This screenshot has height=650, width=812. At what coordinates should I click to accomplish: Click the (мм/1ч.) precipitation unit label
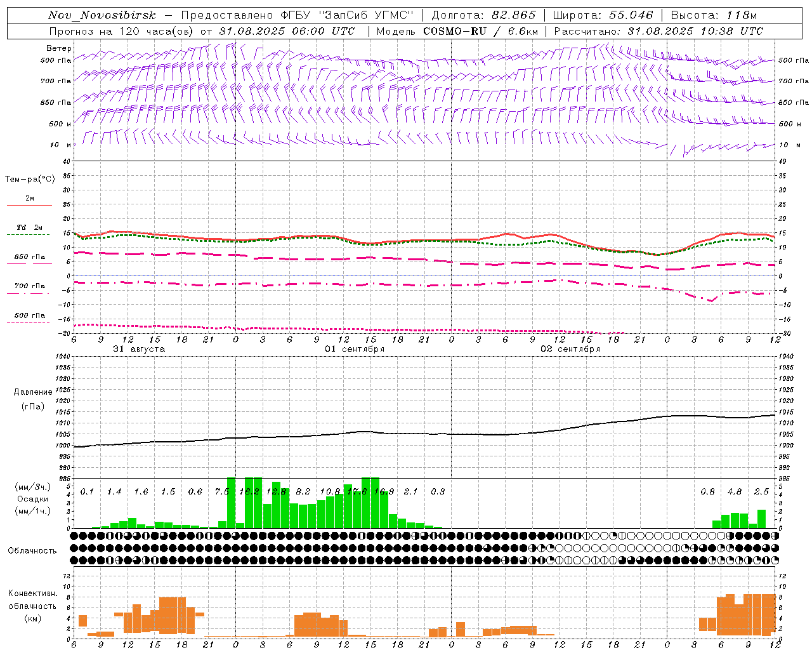(32, 511)
